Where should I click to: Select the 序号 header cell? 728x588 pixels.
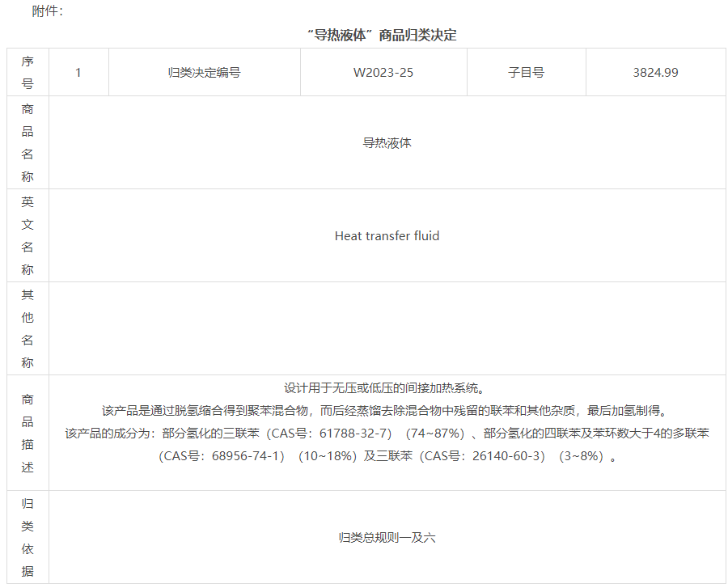[x=28, y=72]
